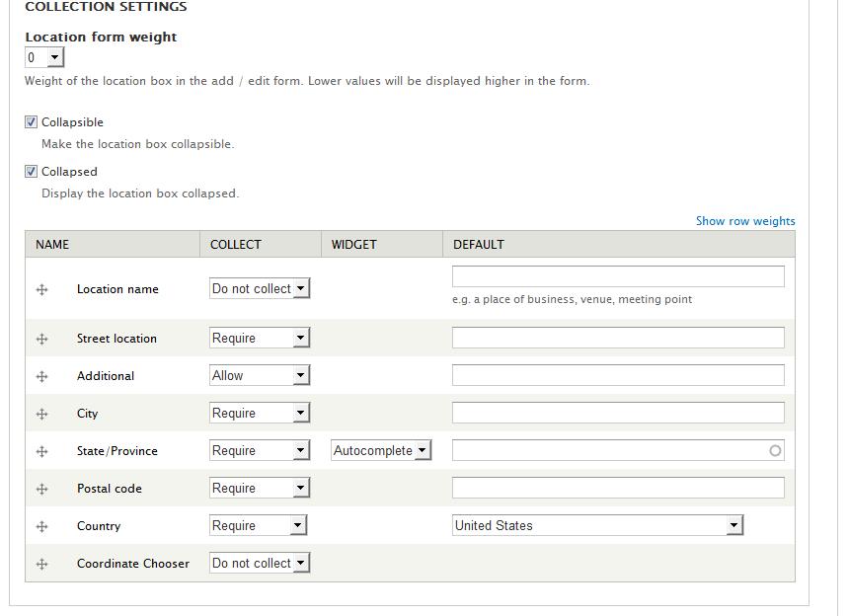Open the Location form weight dropdown
The image size is (849, 616).
[x=44, y=58]
